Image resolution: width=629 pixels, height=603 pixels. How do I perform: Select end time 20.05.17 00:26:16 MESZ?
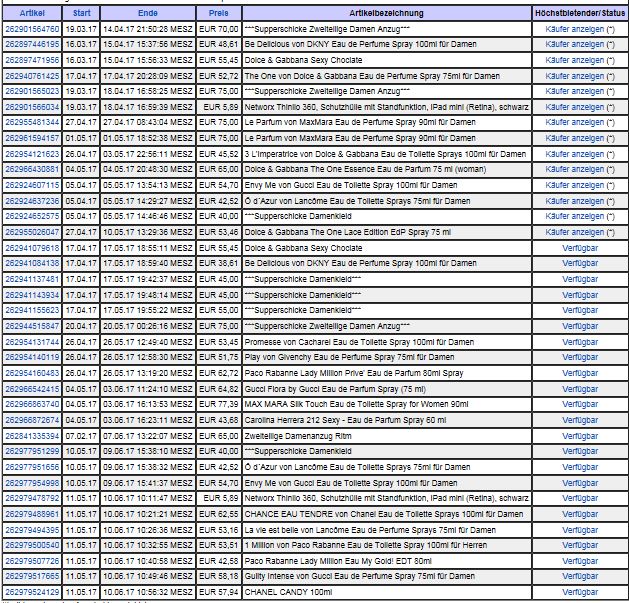pos(148,326)
